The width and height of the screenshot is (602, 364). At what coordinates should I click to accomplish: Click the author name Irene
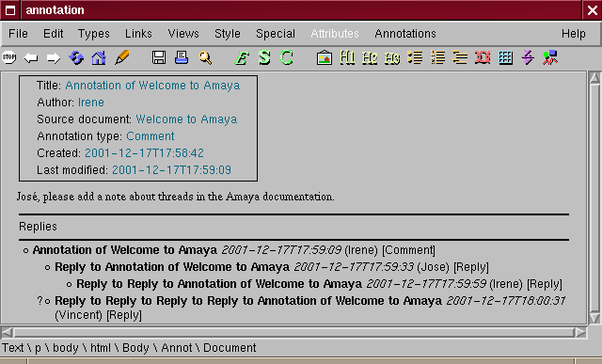click(x=90, y=103)
